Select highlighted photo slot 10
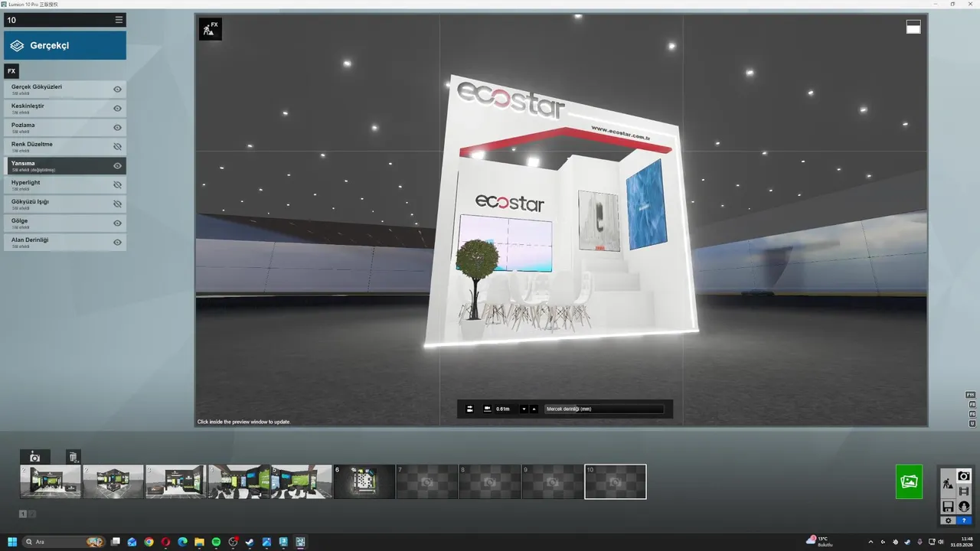The image size is (980, 551). (x=616, y=481)
